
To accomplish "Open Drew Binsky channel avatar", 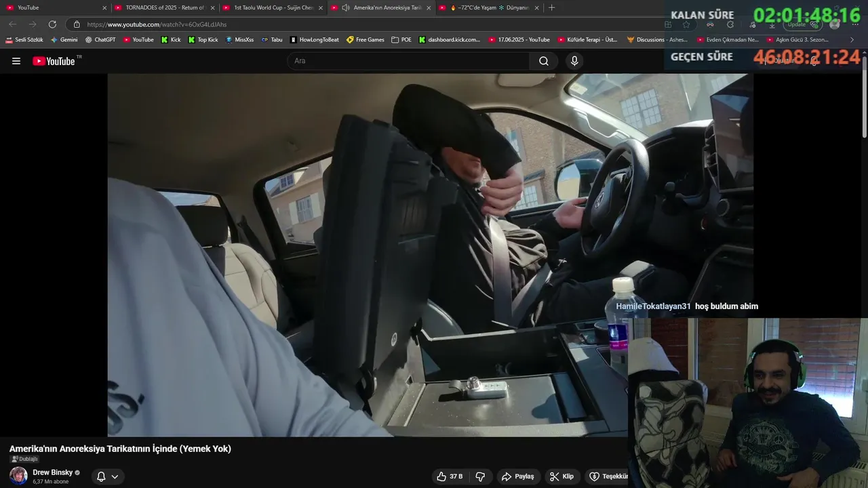I will point(18,476).
